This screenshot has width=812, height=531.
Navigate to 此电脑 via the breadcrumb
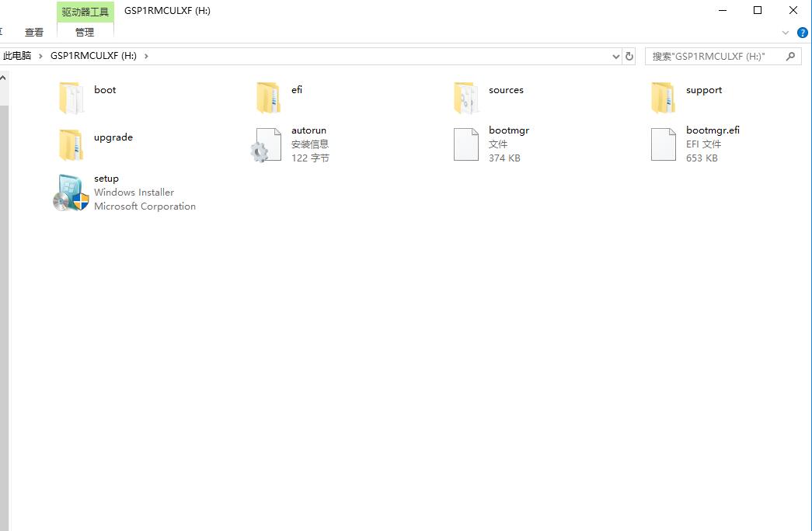click(17, 55)
